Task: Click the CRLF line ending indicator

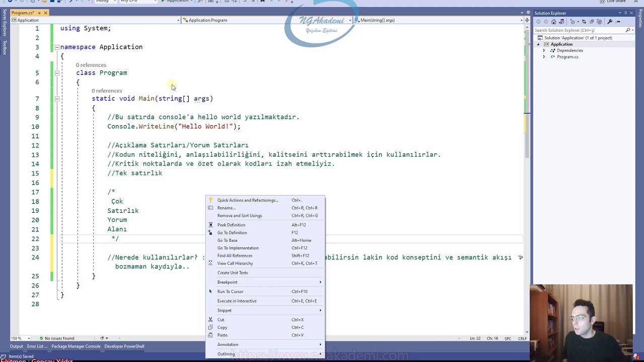Action: (522, 338)
